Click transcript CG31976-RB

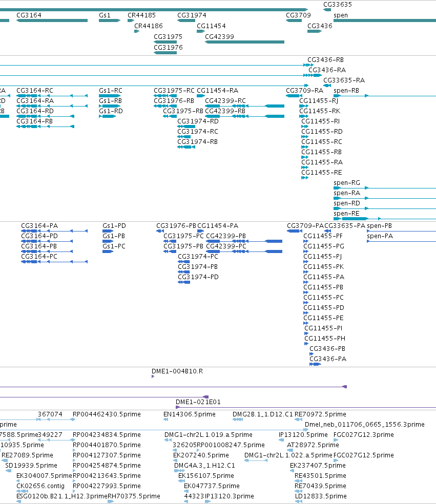pos(174,100)
